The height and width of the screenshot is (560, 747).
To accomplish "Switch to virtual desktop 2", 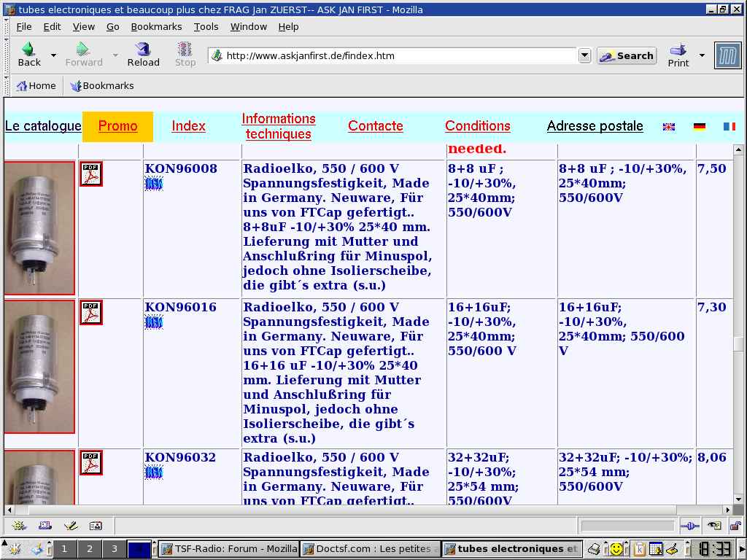I will coord(89,548).
